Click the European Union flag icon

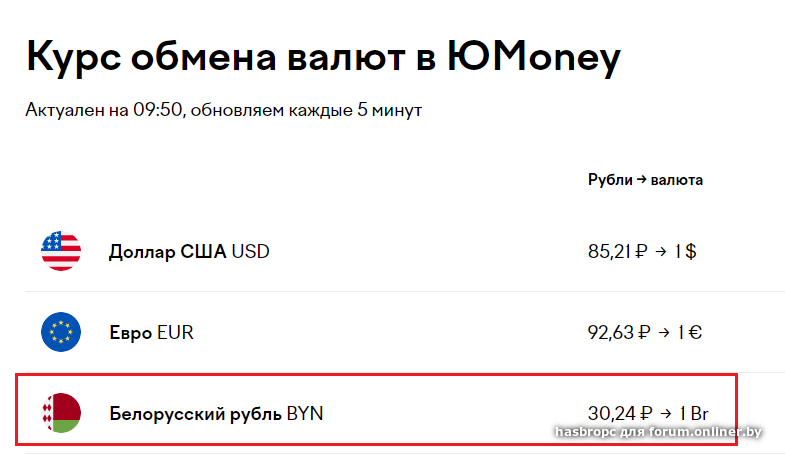61,332
